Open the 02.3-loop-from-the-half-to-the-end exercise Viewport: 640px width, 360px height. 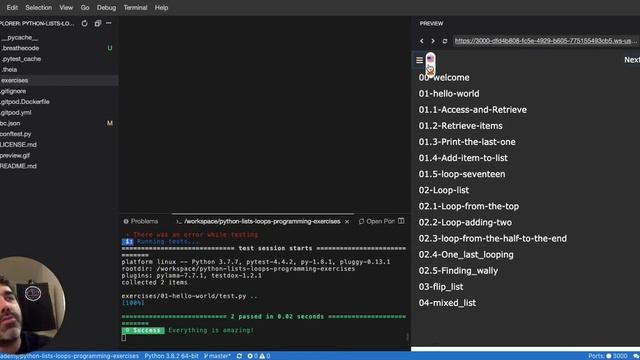tap(492, 238)
